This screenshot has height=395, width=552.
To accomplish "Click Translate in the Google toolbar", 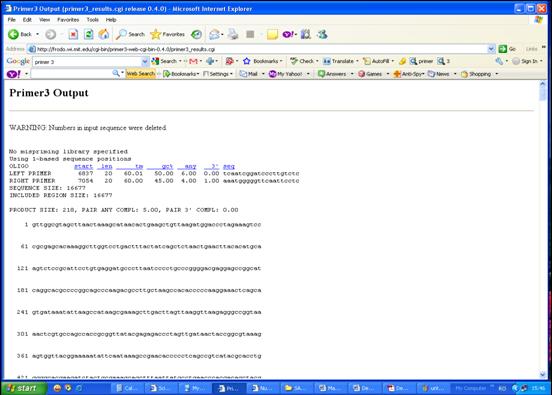I will click(x=339, y=61).
